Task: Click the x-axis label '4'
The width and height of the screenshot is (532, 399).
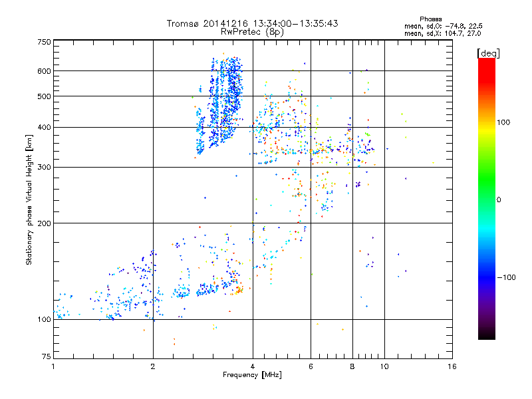Action: (253, 366)
